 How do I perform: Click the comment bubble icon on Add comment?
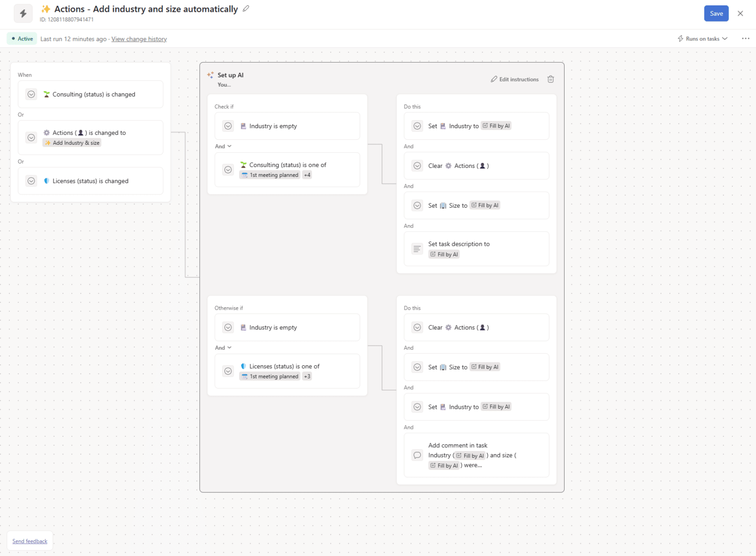pos(417,456)
